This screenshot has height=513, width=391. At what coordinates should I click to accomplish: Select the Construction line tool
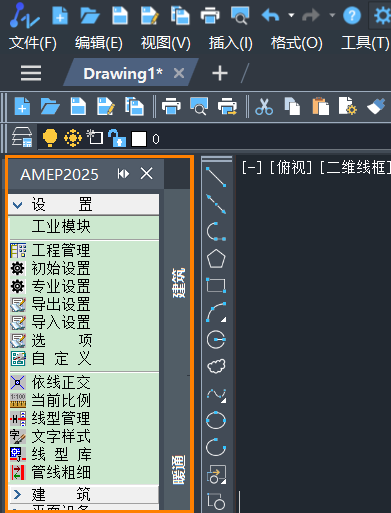point(216,204)
